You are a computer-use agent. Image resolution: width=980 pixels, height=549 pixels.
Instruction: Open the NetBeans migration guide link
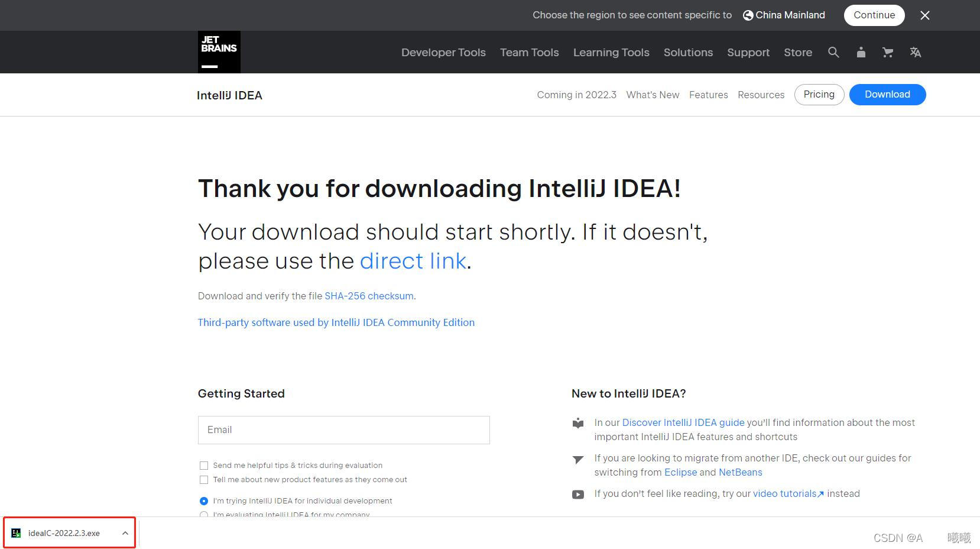pyautogui.click(x=740, y=472)
